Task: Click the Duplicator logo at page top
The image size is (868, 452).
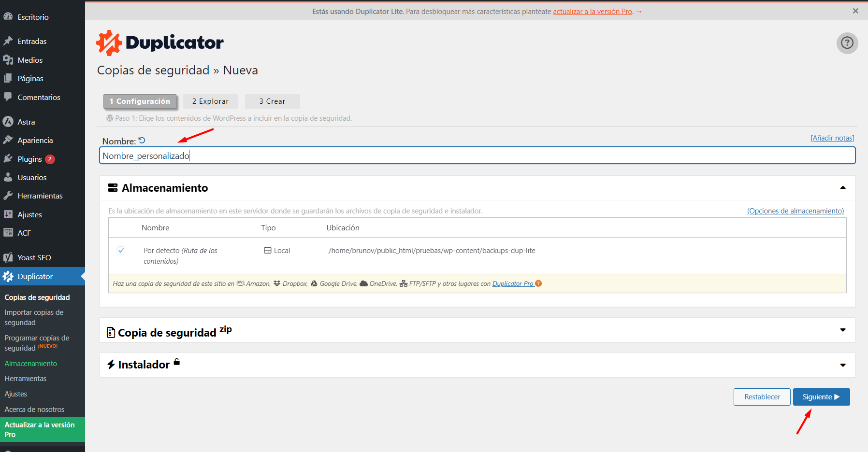Action: pos(160,43)
